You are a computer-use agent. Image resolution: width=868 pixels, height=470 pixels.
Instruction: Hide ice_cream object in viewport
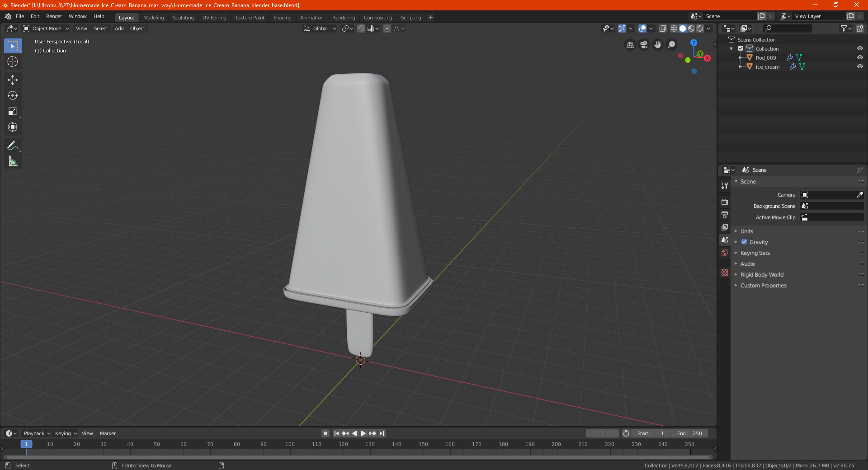pyautogui.click(x=860, y=66)
